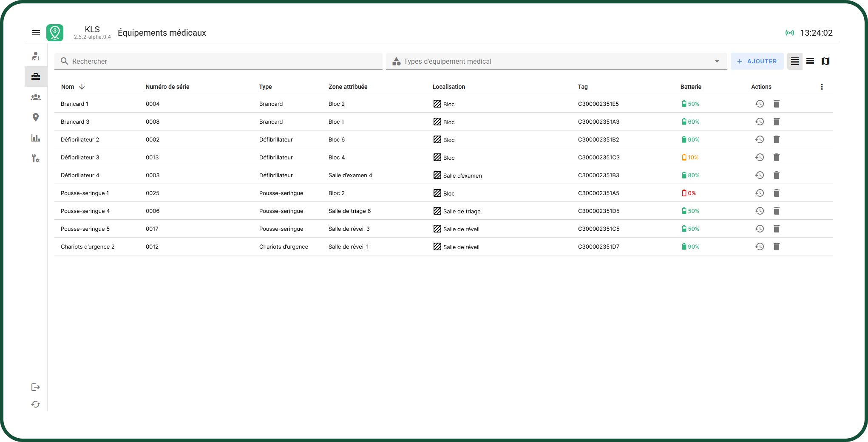The image size is (868, 442).
Task: Open the groups sidebar icon
Action: (36, 97)
